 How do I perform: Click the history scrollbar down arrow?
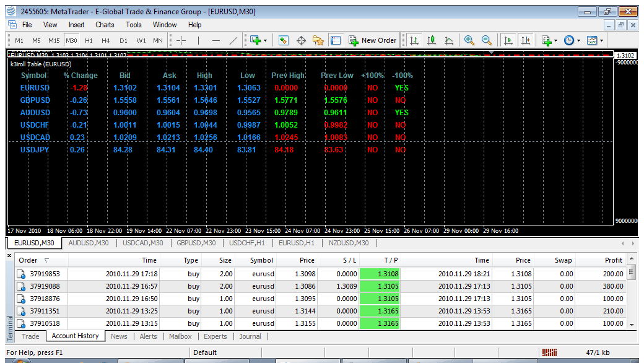pos(632,325)
